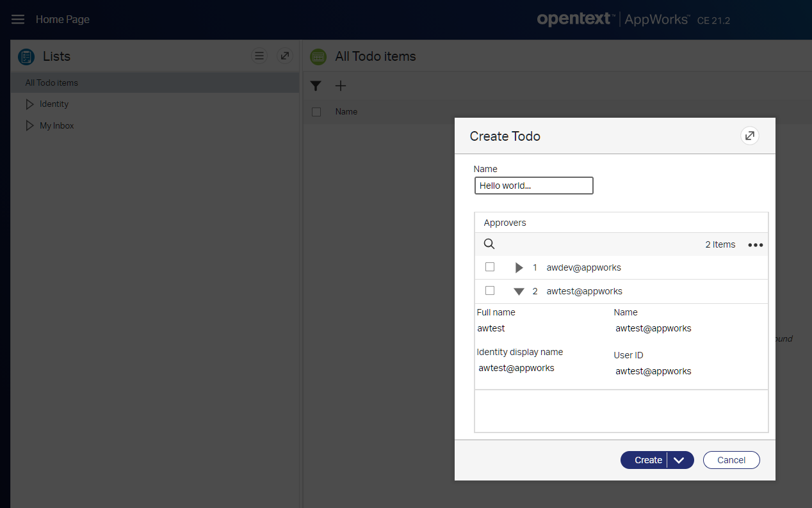Toggle the select-all checkbox beside Name column
The width and height of the screenshot is (812, 508).
(316, 112)
